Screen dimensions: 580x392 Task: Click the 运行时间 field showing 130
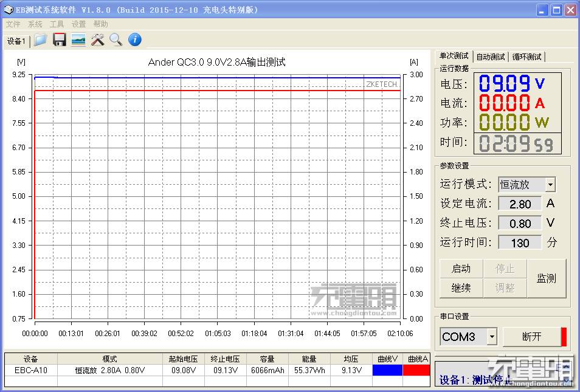[x=520, y=242]
